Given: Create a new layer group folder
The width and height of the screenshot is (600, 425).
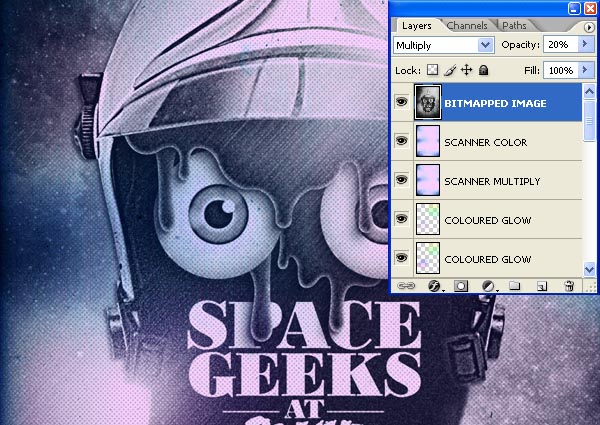Looking at the screenshot, I should coord(515,286).
